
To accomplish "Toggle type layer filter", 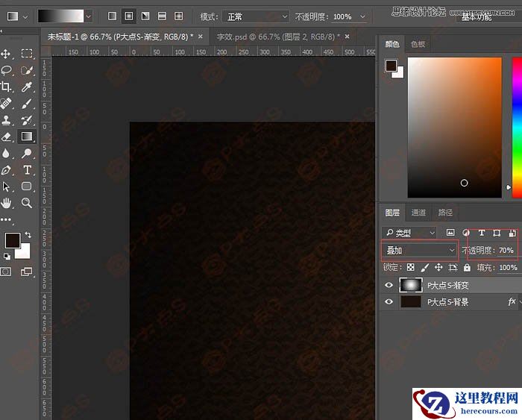I will (x=482, y=233).
